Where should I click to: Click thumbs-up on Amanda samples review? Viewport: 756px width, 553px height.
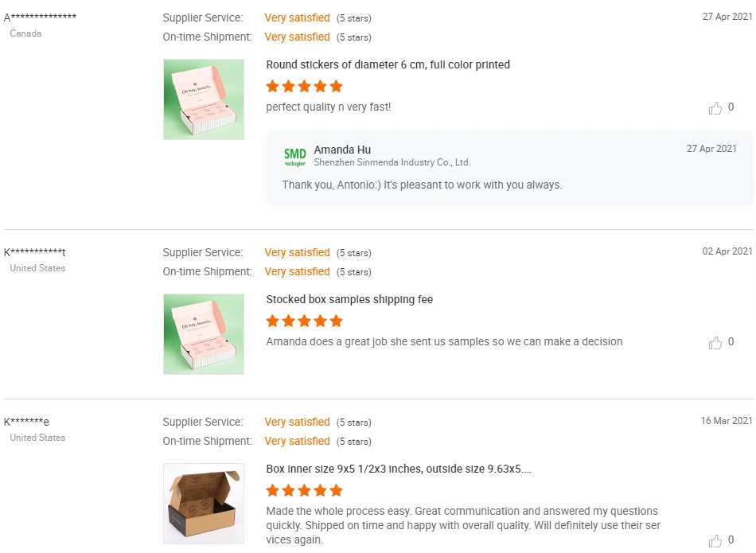715,343
